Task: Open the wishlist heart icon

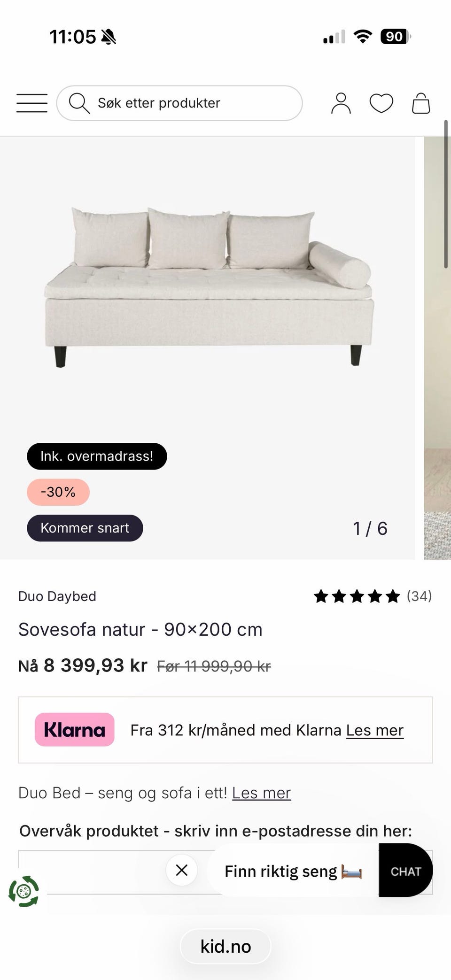Action: click(381, 103)
